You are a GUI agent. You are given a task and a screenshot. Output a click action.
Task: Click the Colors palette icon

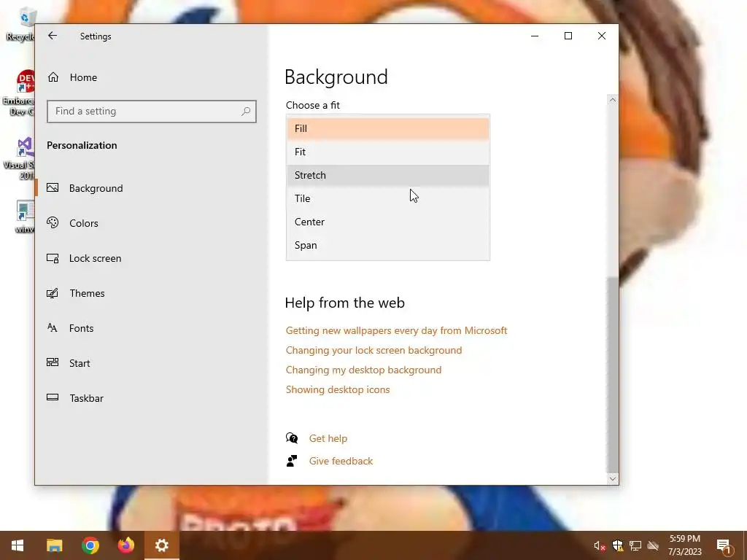point(53,222)
